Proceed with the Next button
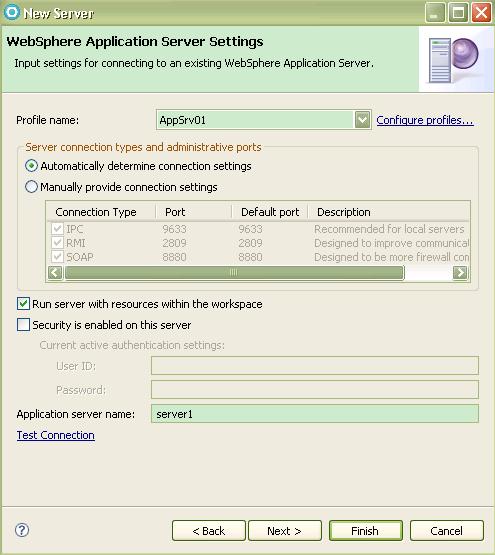The width and height of the screenshot is (495, 555). (x=285, y=531)
